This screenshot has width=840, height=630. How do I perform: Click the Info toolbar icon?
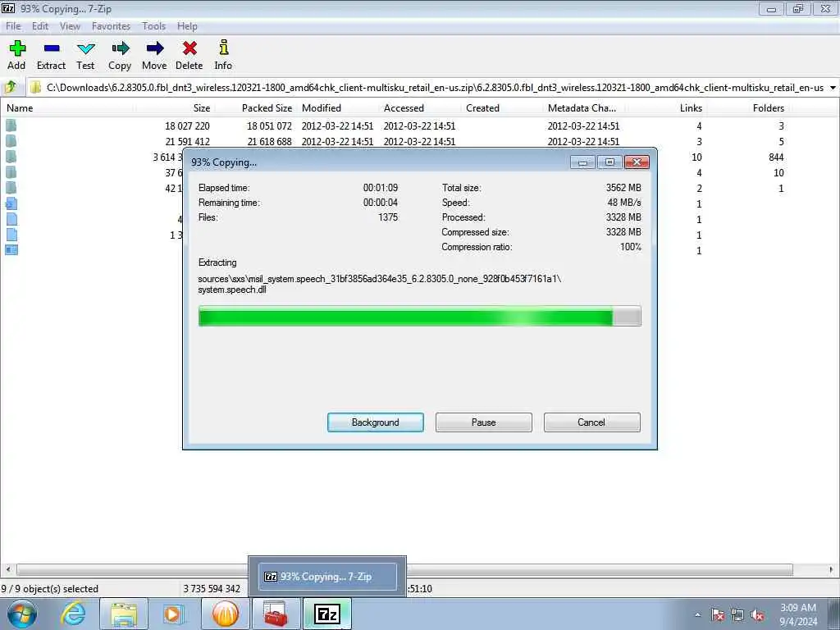[x=223, y=48]
